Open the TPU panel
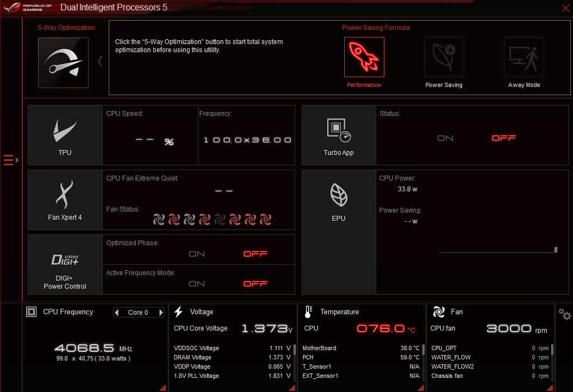The width and height of the screenshot is (573, 392). (x=65, y=135)
